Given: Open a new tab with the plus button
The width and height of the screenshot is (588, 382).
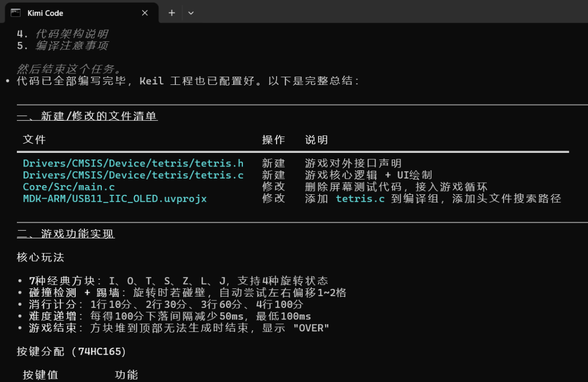Looking at the screenshot, I should [171, 13].
